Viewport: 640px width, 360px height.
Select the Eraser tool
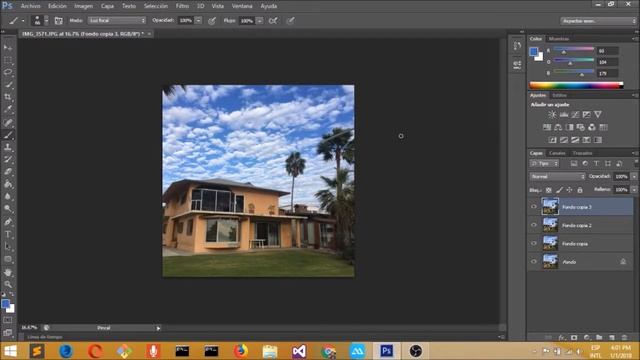8,172
